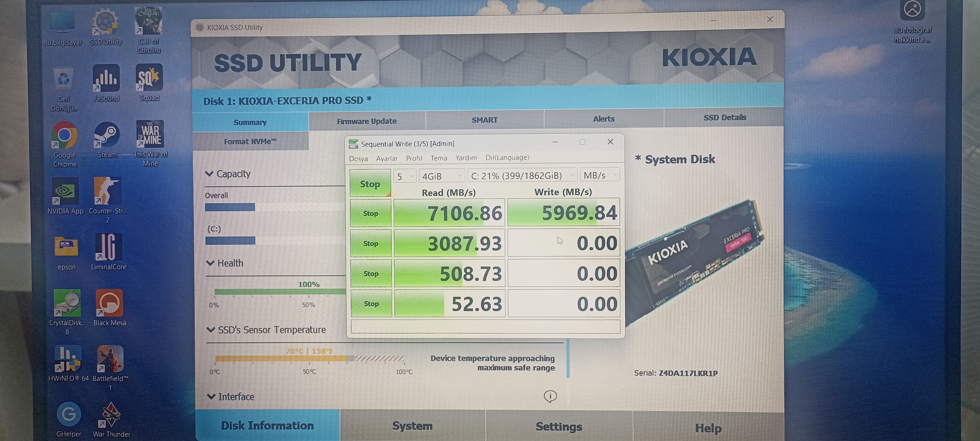
Task: Open Bu bilgisayar desktop icon
Action: (x=62, y=27)
